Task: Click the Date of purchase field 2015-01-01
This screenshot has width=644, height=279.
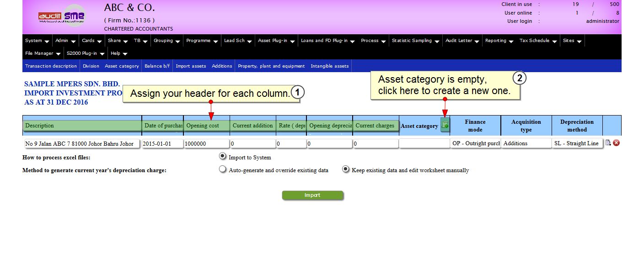Action: click(x=162, y=143)
